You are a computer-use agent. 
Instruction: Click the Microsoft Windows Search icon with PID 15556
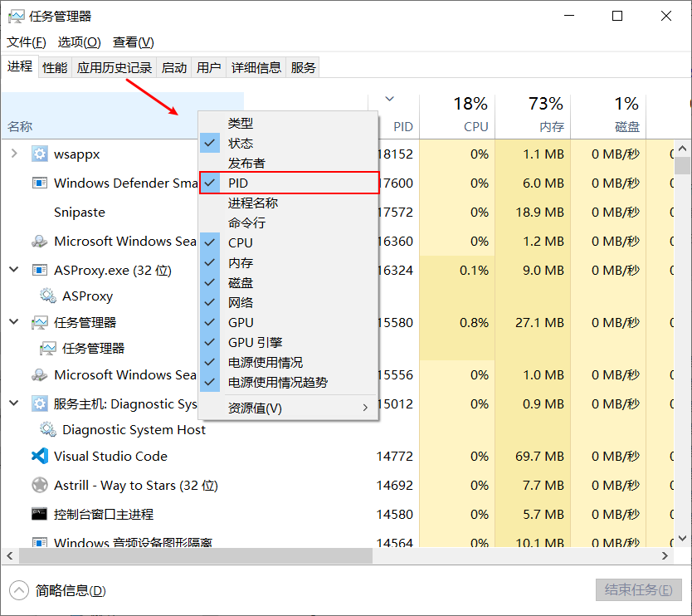40,374
